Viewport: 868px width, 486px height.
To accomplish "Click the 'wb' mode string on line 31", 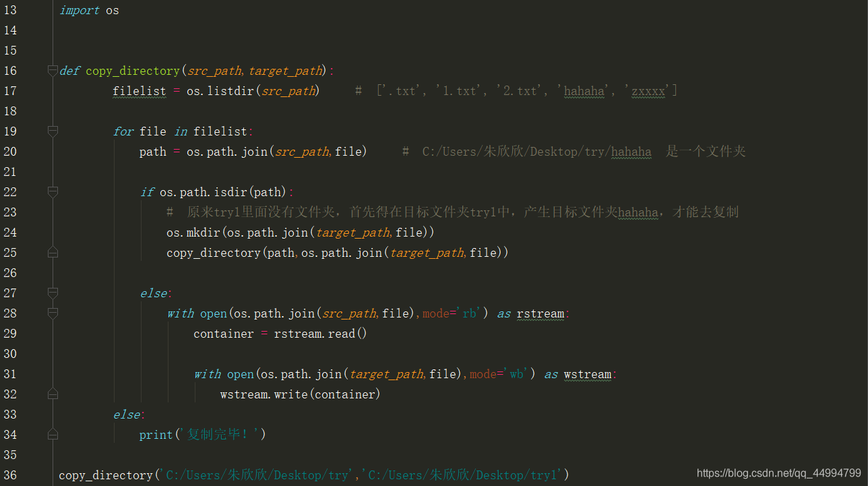I will point(517,374).
